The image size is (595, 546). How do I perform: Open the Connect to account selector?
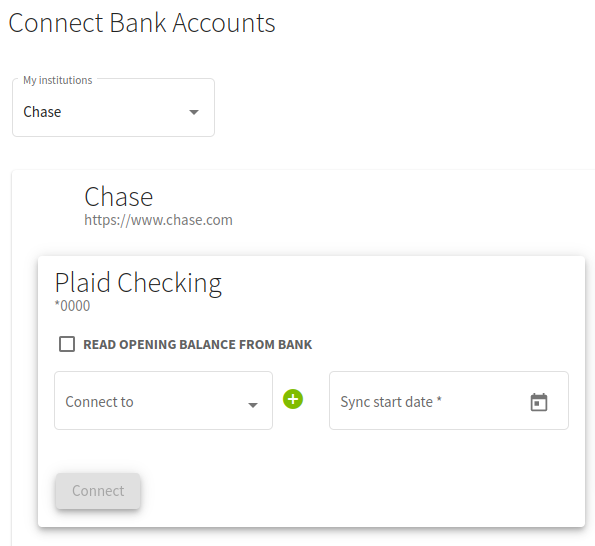click(x=163, y=400)
